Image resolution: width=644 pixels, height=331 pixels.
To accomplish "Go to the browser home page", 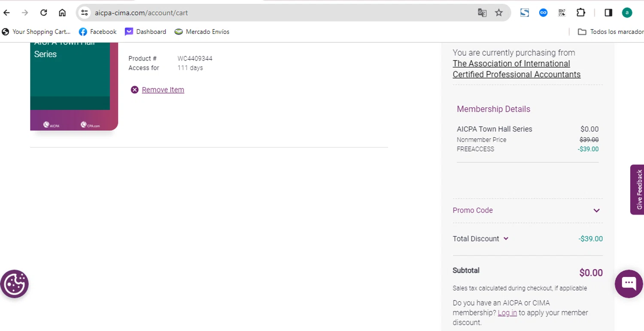I will point(62,13).
